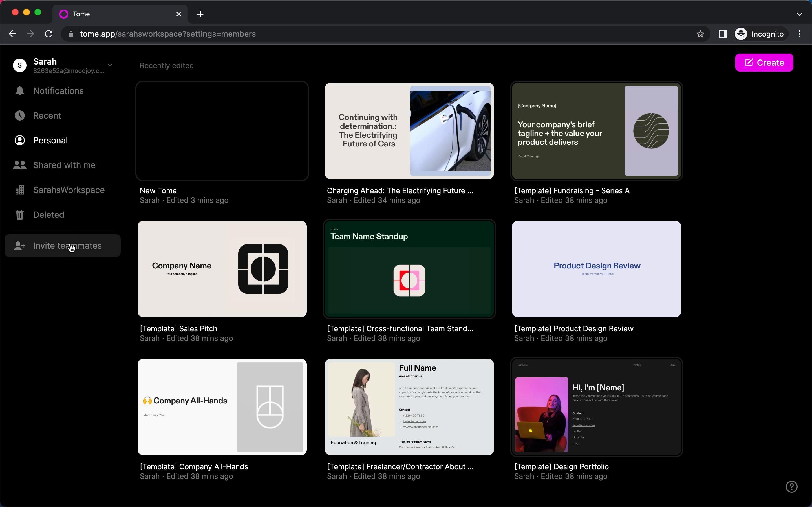Open Deleted trash icon

tap(19, 215)
